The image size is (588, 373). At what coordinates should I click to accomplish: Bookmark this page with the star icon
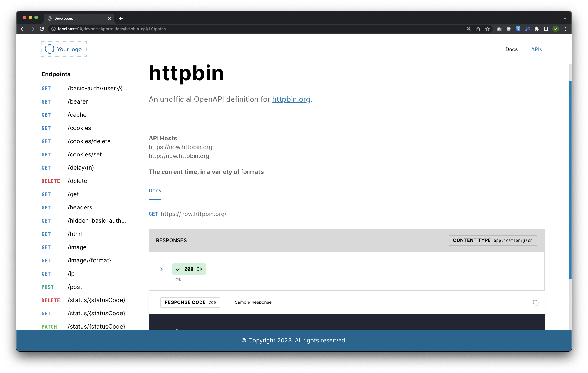488,29
